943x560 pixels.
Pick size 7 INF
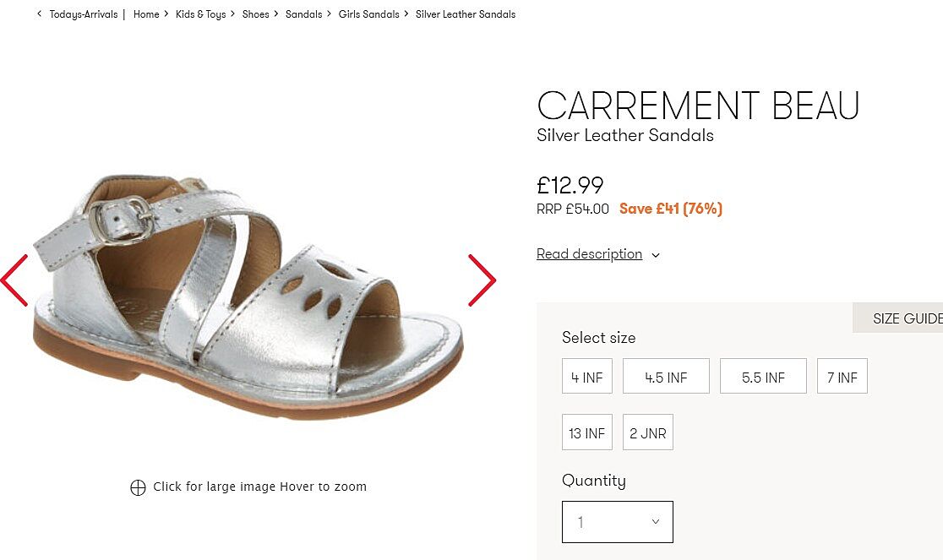[842, 377]
